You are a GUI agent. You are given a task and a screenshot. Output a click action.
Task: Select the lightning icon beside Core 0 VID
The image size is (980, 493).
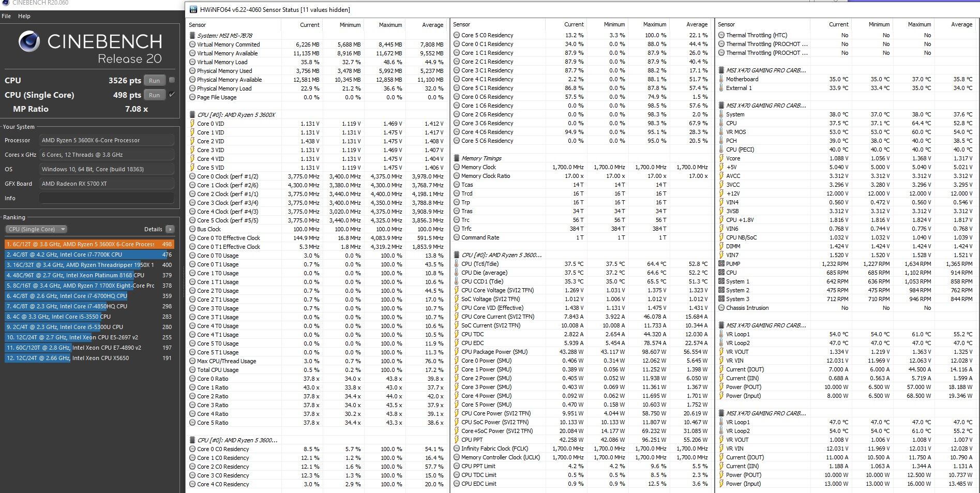192,124
